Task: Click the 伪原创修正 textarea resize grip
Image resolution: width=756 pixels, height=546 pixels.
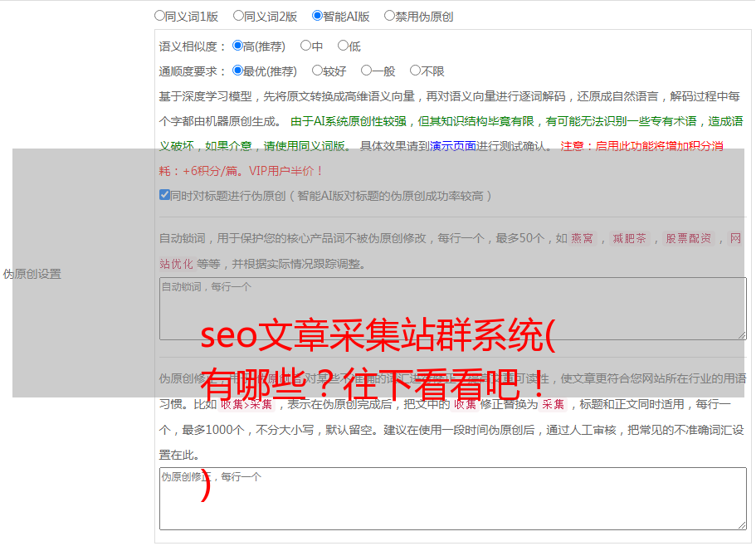Action: (x=742, y=525)
